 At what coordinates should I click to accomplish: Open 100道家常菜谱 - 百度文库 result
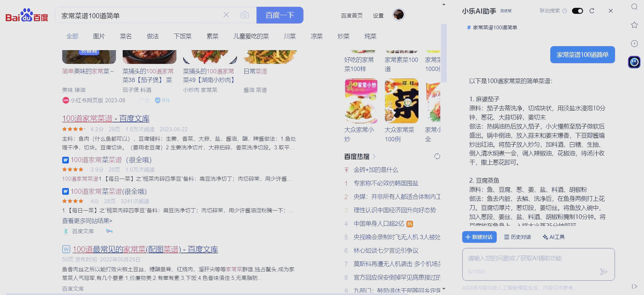pos(106,118)
